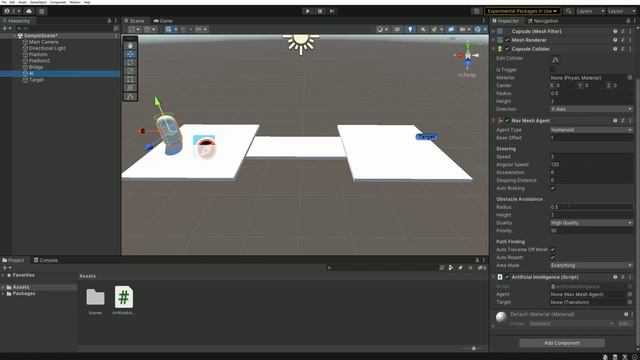Click the Step frame button

coord(332,11)
